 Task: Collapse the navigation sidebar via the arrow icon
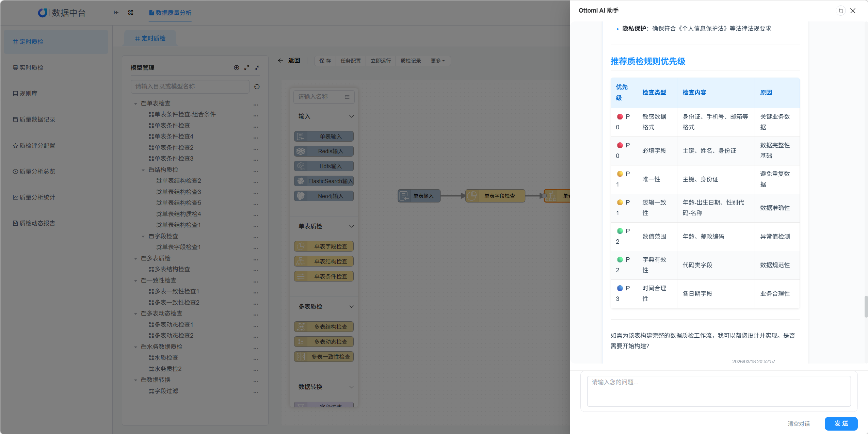point(116,13)
